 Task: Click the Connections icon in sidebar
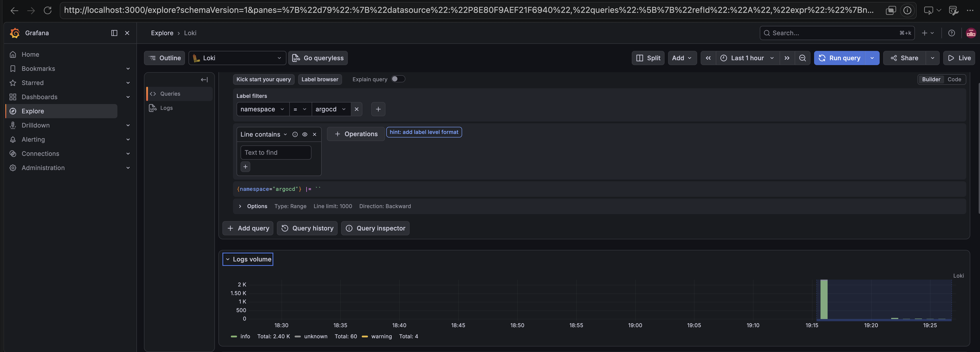tap(13, 154)
